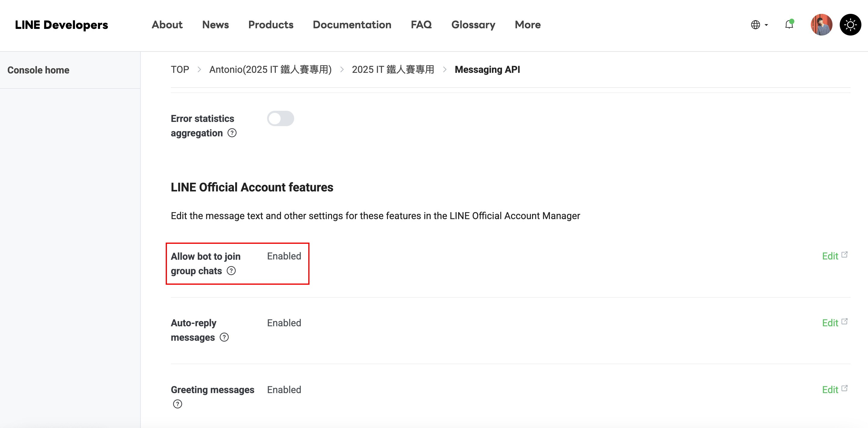Open Console home in sidebar

[x=38, y=70]
